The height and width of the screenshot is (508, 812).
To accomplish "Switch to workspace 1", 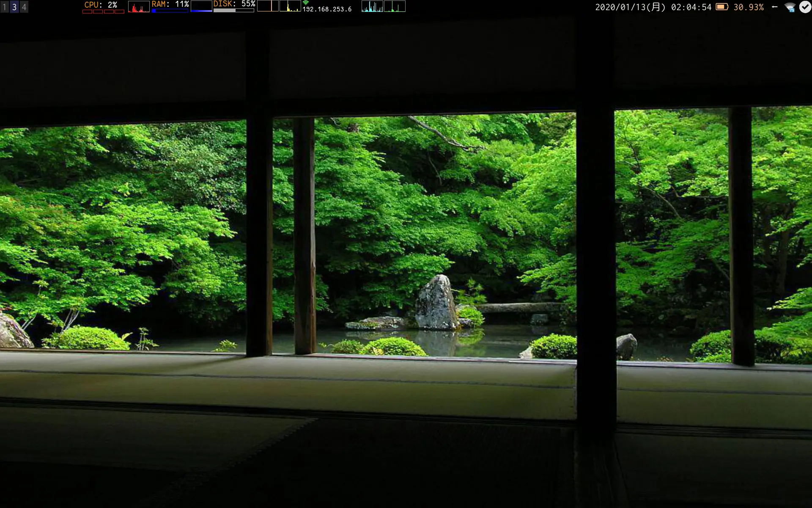I will coord(5,7).
